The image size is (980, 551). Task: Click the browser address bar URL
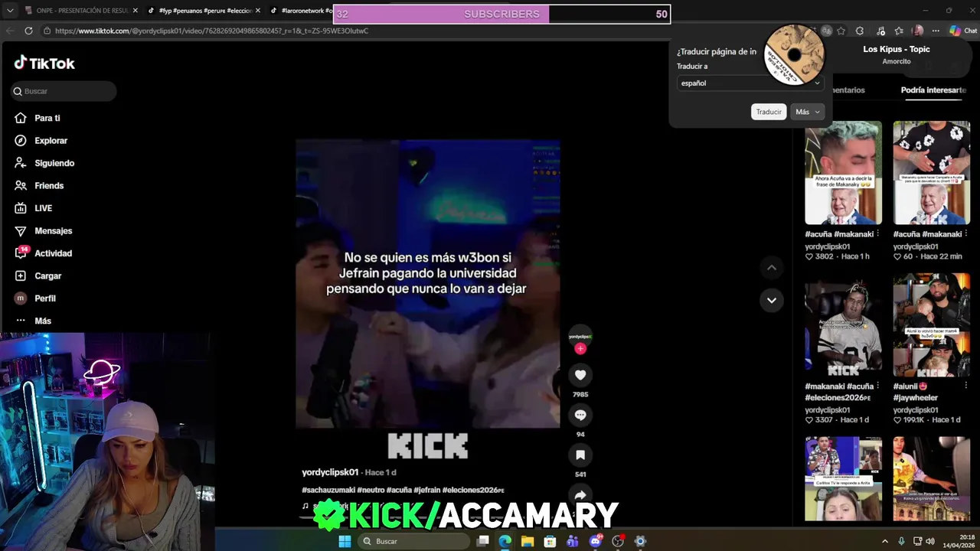211,31
